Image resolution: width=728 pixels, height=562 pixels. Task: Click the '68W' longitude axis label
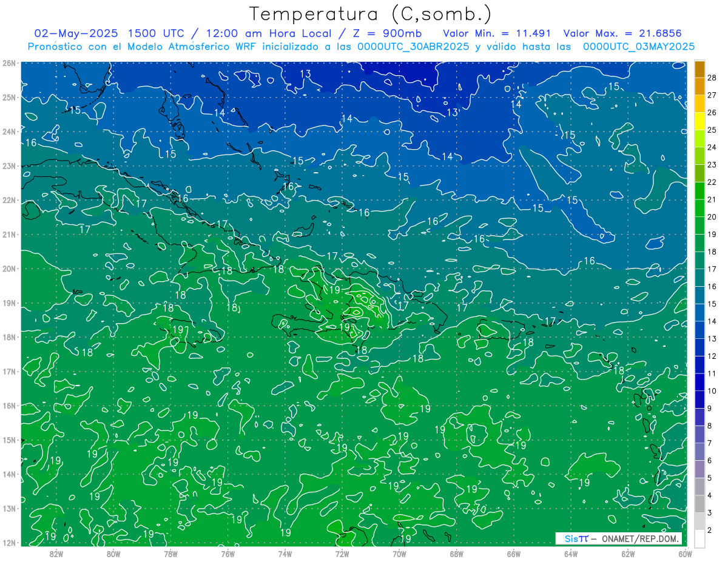pyautogui.click(x=457, y=554)
